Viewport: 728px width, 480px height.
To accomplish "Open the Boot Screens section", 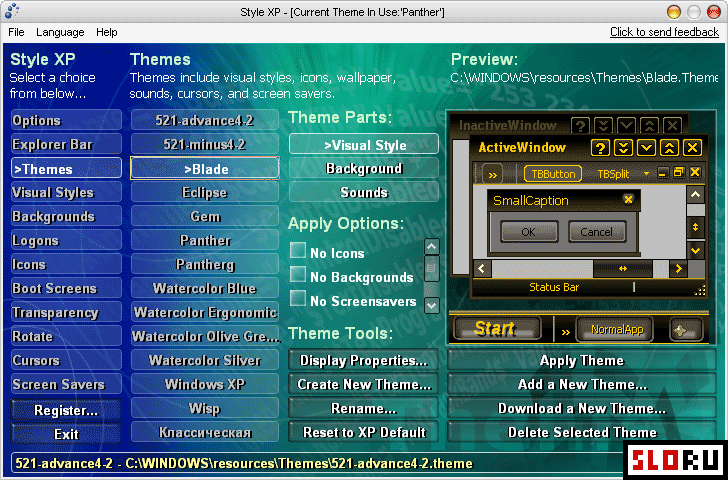I will pos(66,288).
